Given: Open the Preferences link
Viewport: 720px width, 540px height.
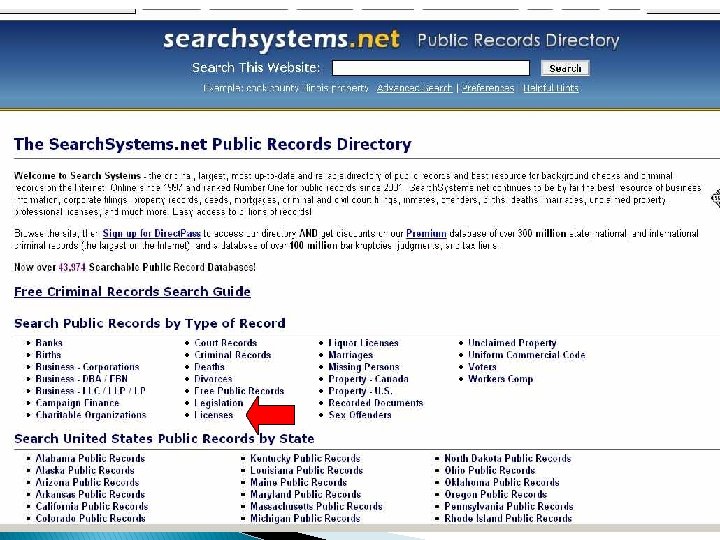Looking at the screenshot, I should (x=488, y=88).
